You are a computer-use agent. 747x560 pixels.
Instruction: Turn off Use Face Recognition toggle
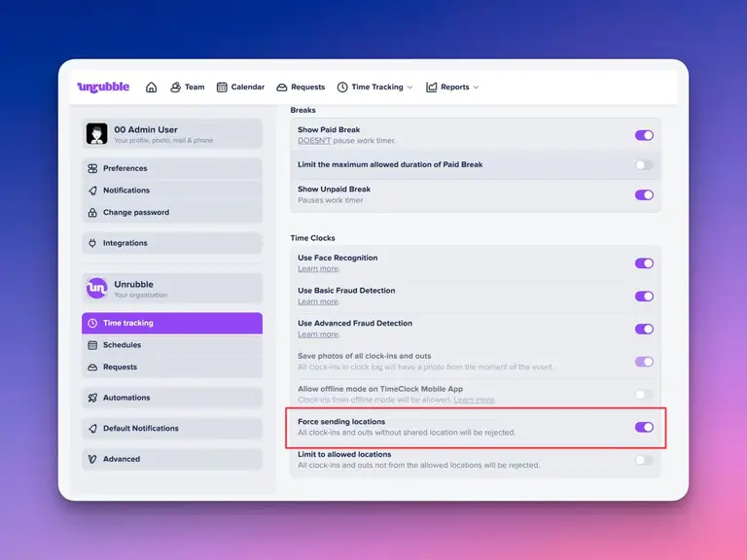[x=644, y=263]
